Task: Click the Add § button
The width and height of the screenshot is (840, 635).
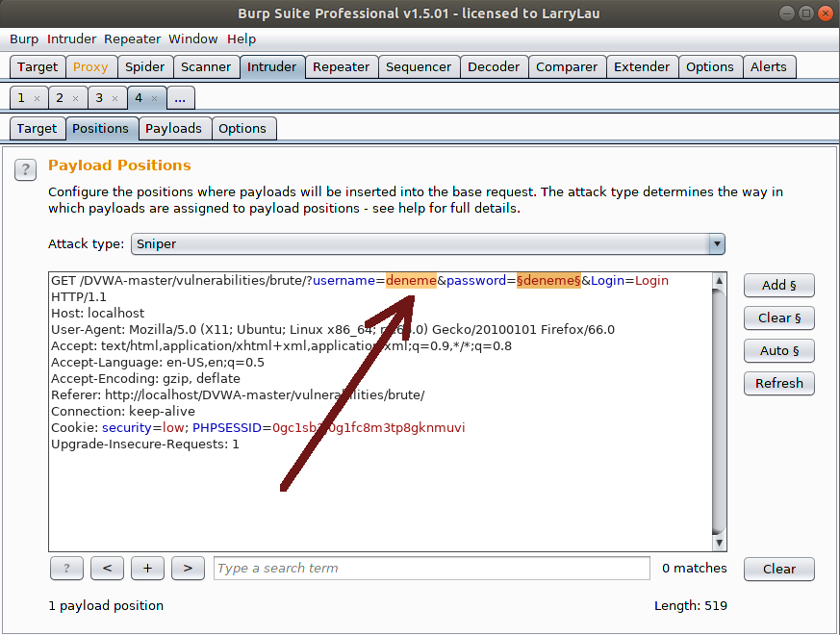Action: [779, 285]
